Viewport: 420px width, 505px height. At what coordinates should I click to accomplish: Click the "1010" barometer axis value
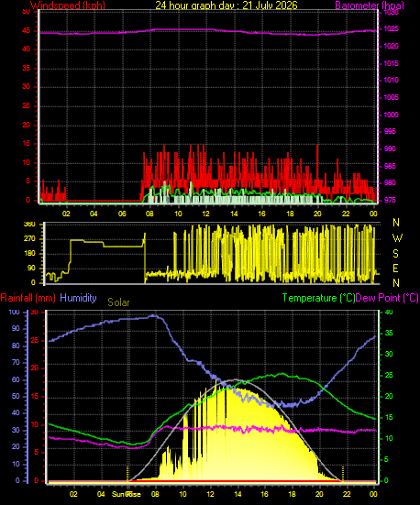click(x=391, y=80)
